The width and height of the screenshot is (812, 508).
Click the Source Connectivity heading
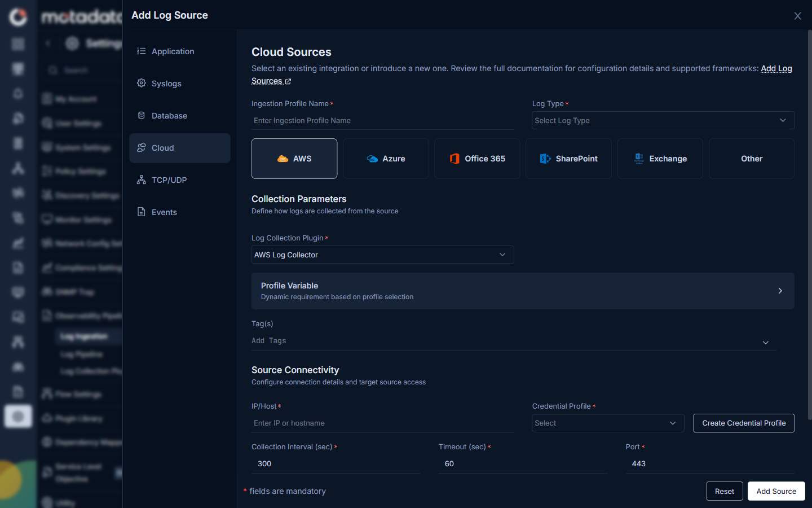tap(295, 370)
